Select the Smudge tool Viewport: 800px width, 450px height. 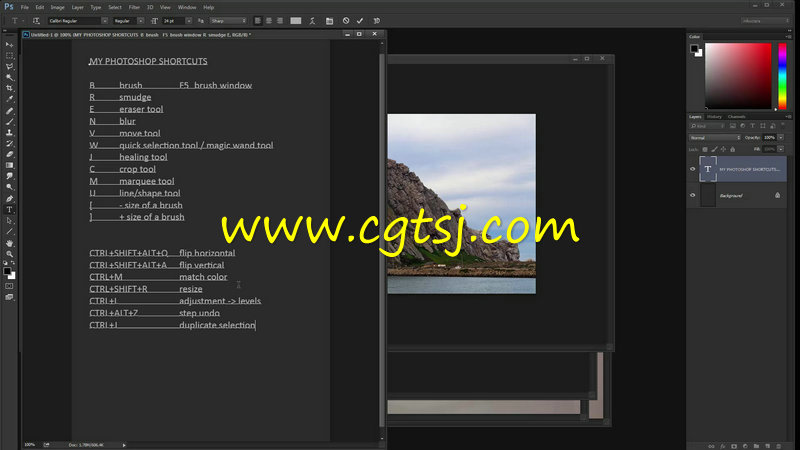tap(9, 176)
